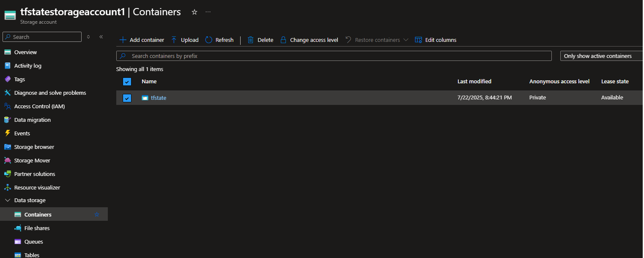Click the Tables icon in the sidebar
This screenshot has height=258, width=644.
click(17, 255)
